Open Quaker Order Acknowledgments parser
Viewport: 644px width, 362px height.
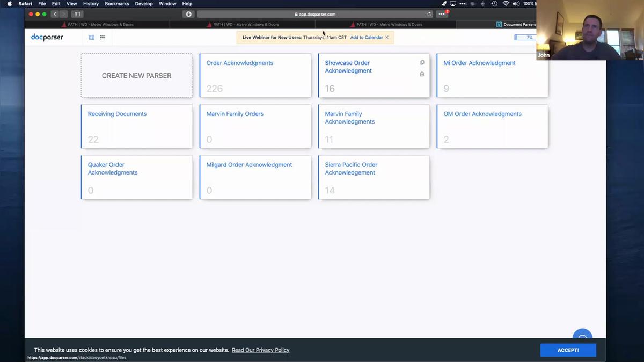tap(113, 169)
